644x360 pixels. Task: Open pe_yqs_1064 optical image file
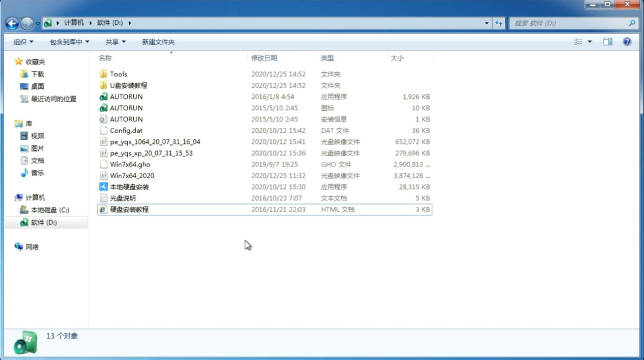(x=155, y=142)
